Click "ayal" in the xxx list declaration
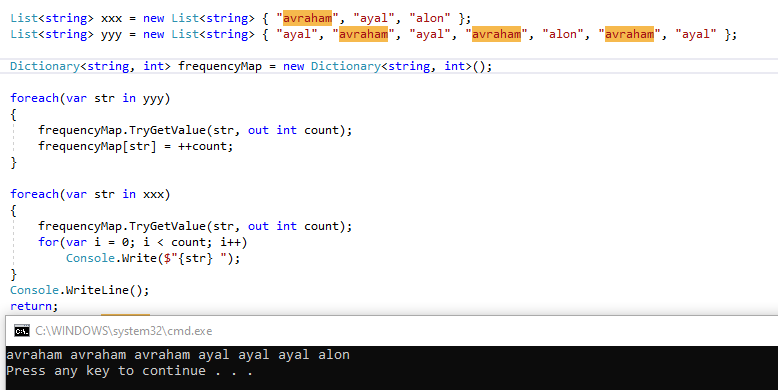 point(374,18)
